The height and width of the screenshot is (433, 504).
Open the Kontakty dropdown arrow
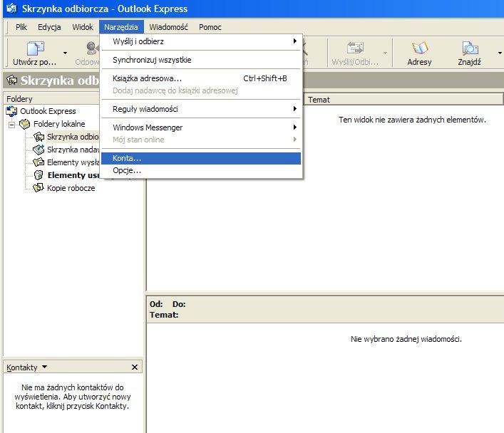tap(45, 367)
